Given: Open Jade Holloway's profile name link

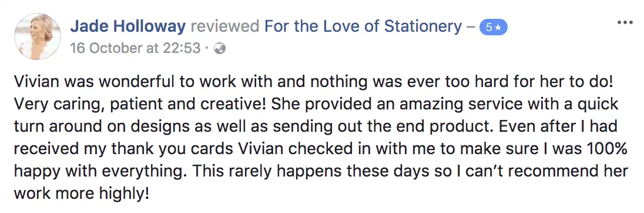Looking at the screenshot, I should point(128,26).
